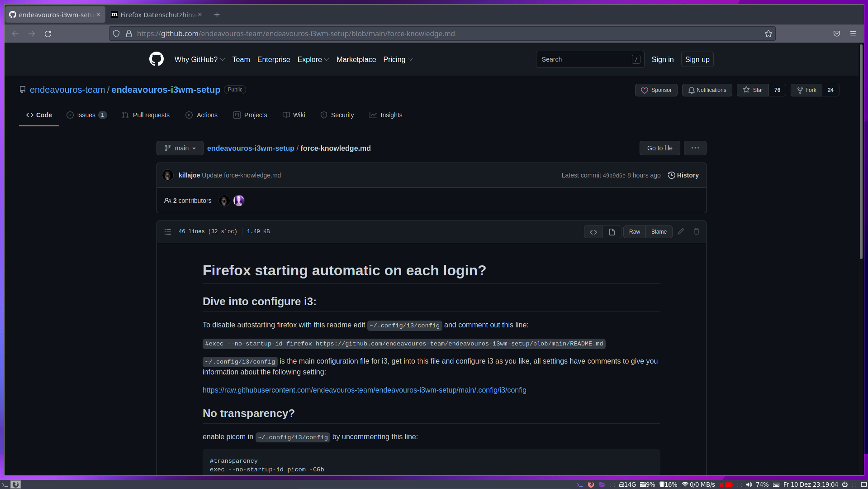This screenshot has height=489, width=868.
Task: Open the endeavouros-i3wm-setup breadcrumb link
Action: point(251,149)
